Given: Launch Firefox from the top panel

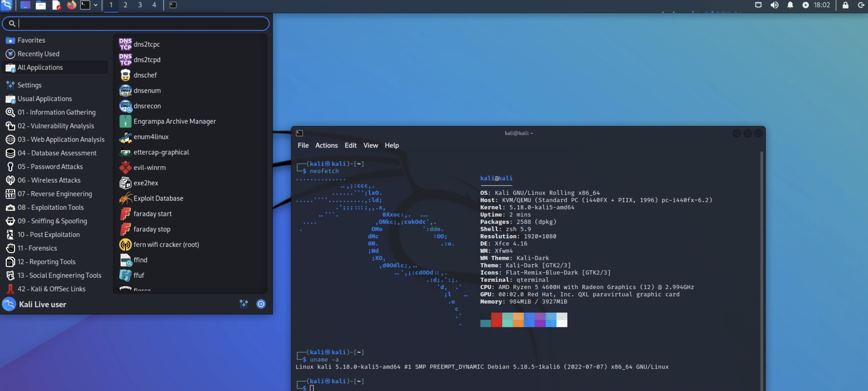Looking at the screenshot, I should point(71,5).
